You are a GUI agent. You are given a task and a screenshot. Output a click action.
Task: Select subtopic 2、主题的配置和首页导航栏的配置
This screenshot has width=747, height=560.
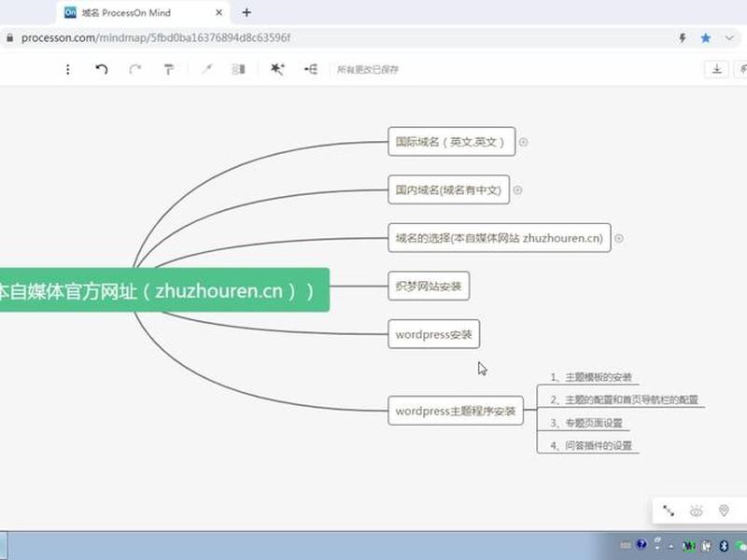pyautogui.click(x=624, y=399)
